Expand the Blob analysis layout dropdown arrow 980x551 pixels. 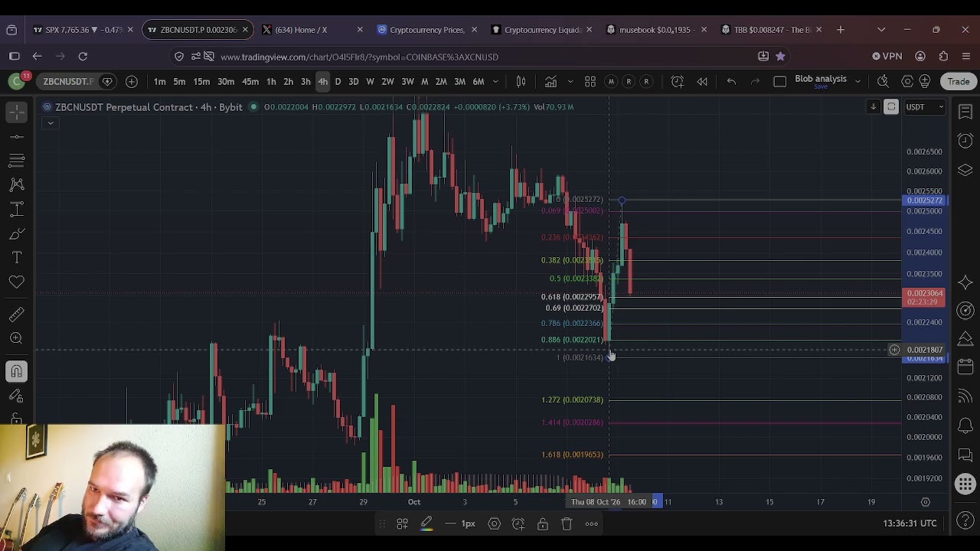point(857,81)
